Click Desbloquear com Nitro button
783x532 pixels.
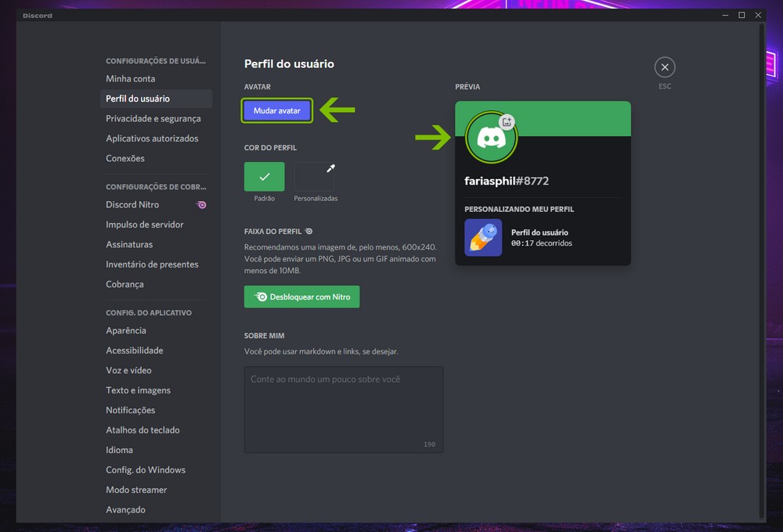pyautogui.click(x=301, y=297)
